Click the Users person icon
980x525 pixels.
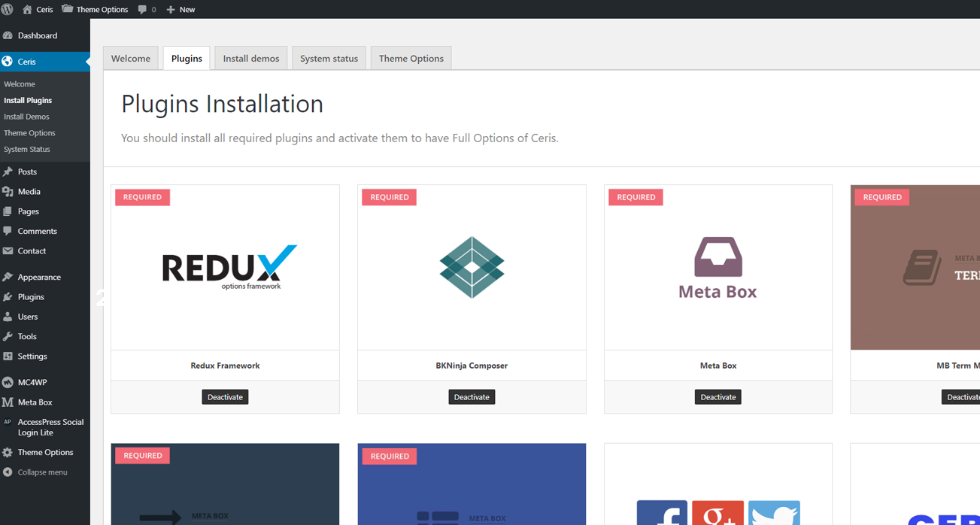pos(8,317)
